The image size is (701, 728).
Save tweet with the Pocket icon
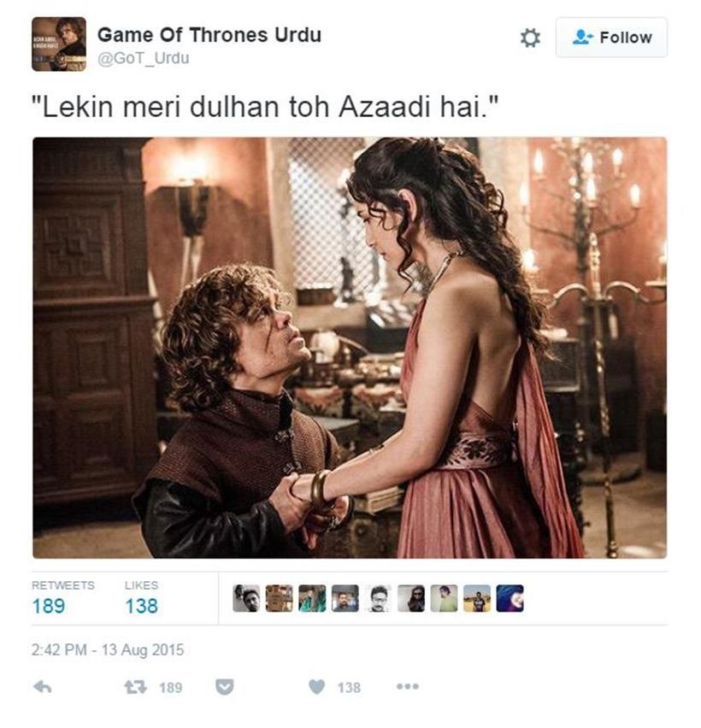[x=224, y=687]
